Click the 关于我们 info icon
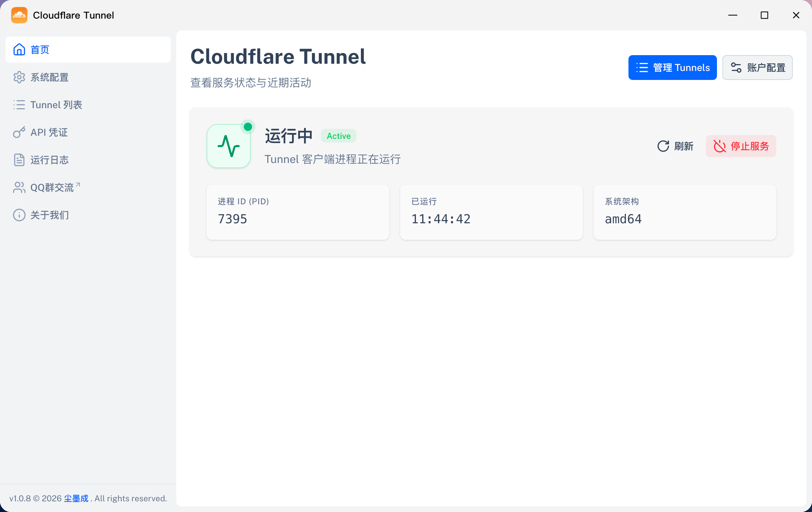 coord(19,215)
